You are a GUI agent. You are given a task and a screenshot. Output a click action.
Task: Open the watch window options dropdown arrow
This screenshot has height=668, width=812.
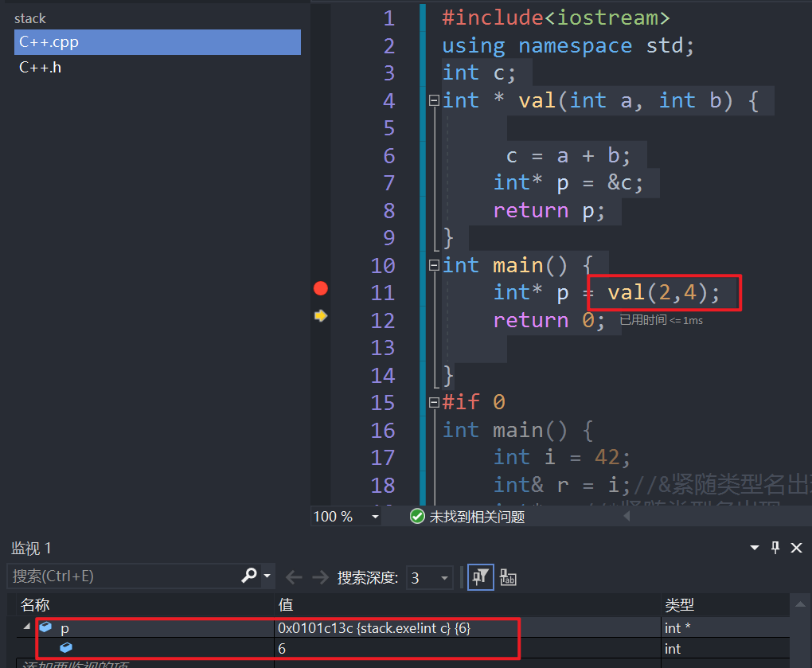pos(755,548)
